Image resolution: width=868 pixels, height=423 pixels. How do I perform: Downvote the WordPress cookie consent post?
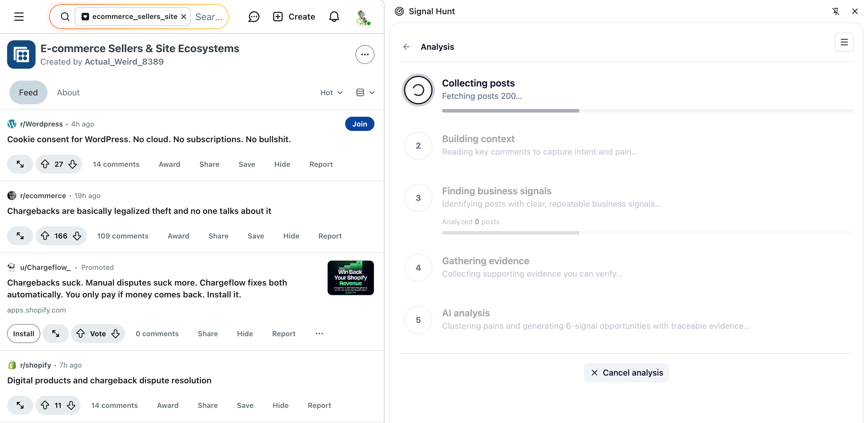pos(73,164)
